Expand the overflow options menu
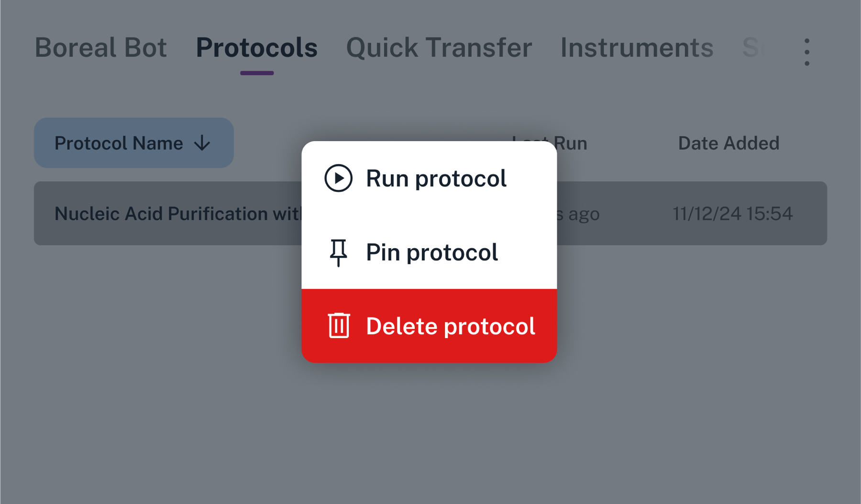The height and width of the screenshot is (504, 861). (x=806, y=53)
